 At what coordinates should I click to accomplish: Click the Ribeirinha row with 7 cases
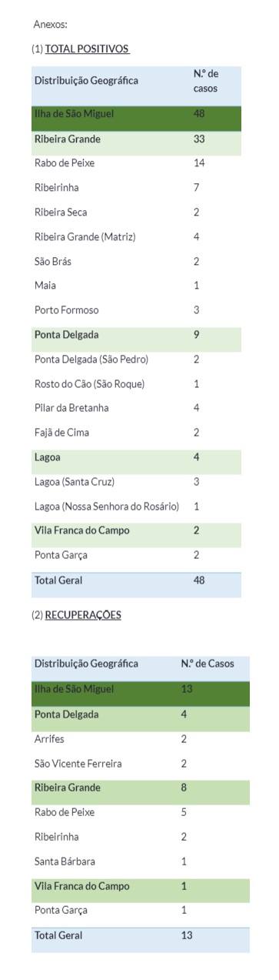(x=136, y=188)
